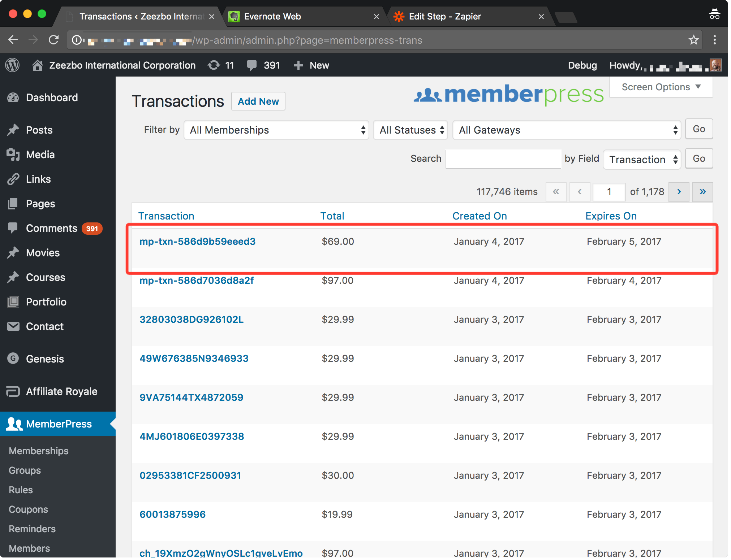Click the Portfolio icon in sidebar
Screen dimensions: 731x560
coord(13,302)
